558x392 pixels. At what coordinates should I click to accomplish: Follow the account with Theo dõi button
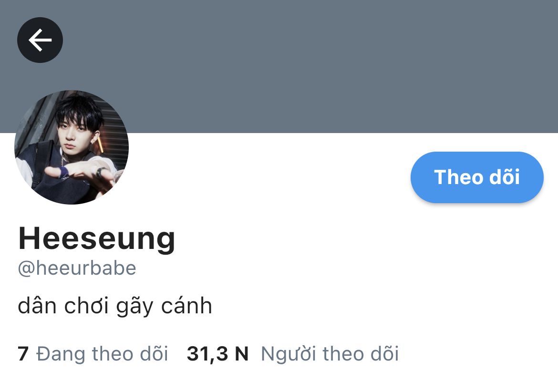(x=477, y=177)
